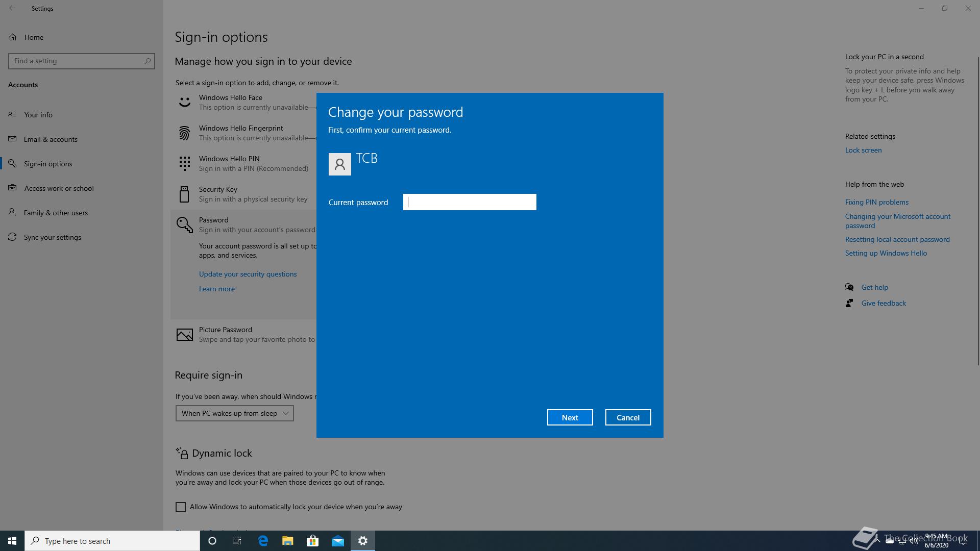The image size is (980, 551).
Task: Open the Update your security questions link
Action: click(x=248, y=274)
